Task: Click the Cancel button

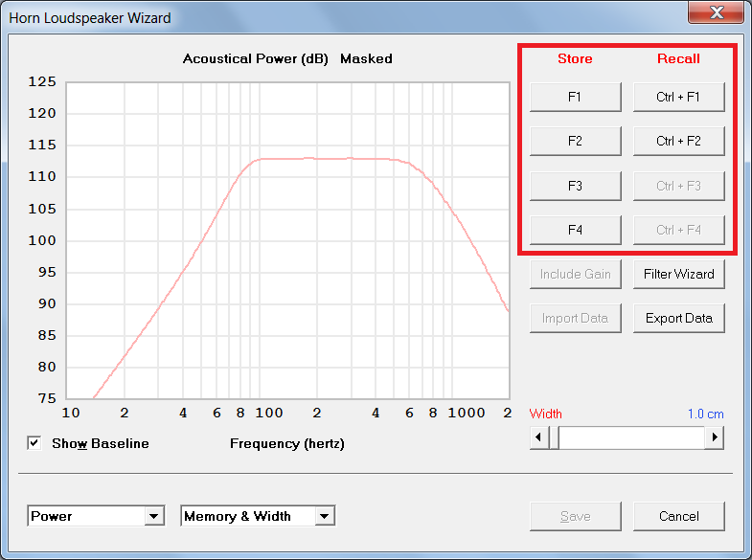Action: (x=678, y=516)
